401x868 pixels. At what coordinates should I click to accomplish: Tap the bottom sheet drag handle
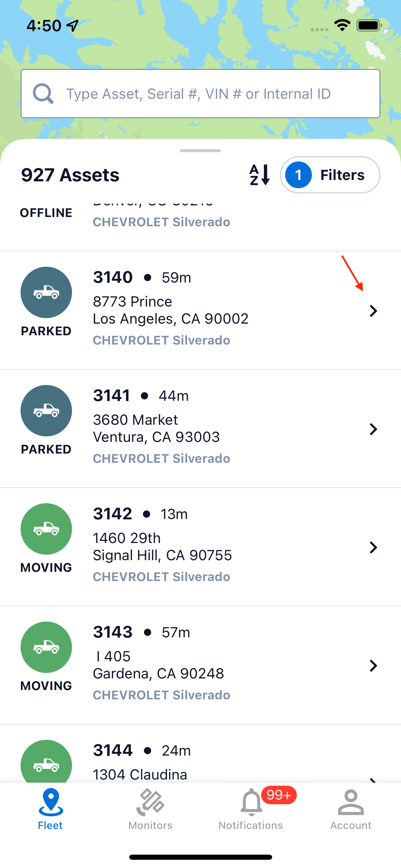(x=200, y=150)
